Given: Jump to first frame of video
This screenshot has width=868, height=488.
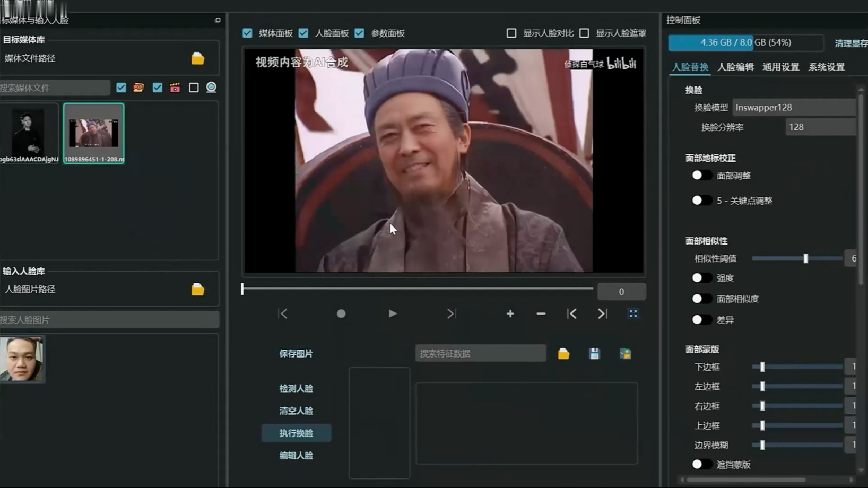Looking at the screenshot, I should [x=283, y=313].
